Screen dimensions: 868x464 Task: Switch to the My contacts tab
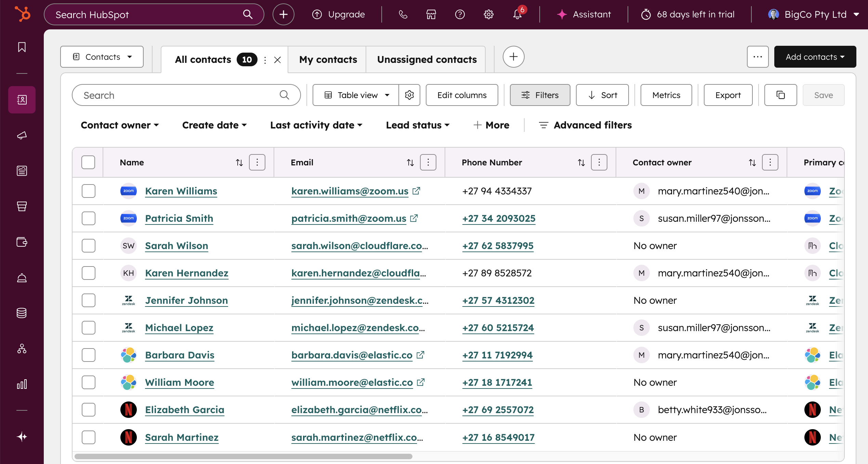pyautogui.click(x=327, y=59)
